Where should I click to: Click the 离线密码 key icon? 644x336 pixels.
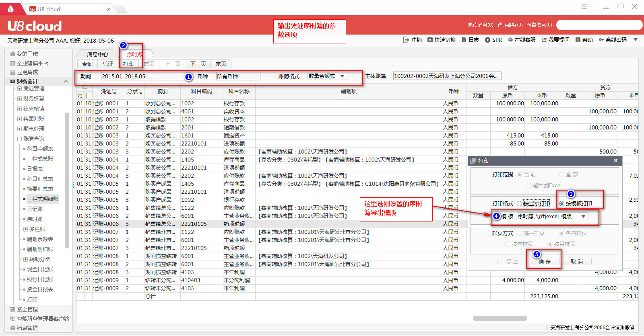pyautogui.click(x=601, y=40)
